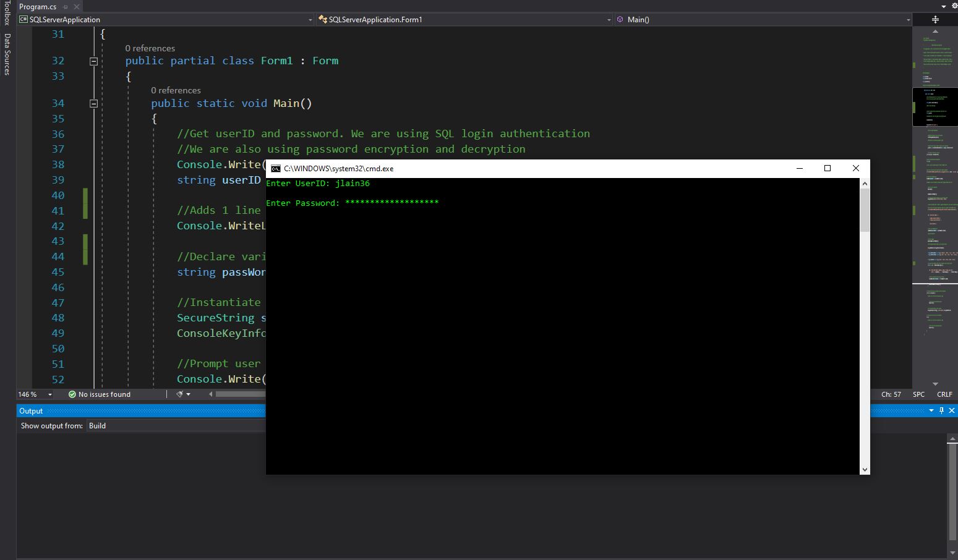The width and height of the screenshot is (958, 560).
Task: Click the console vertical scrollbar thumb
Action: (865, 210)
